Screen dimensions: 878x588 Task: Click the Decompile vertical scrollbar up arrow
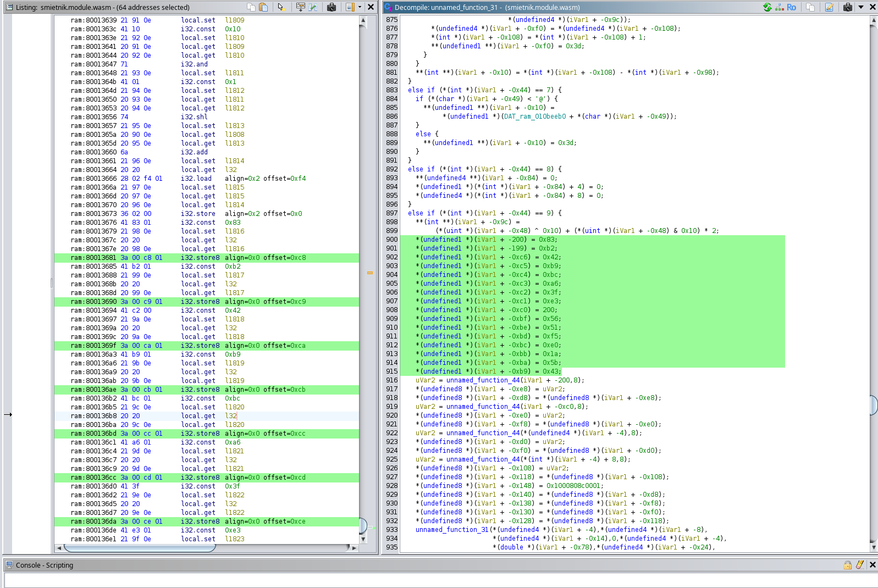coord(874,20)
